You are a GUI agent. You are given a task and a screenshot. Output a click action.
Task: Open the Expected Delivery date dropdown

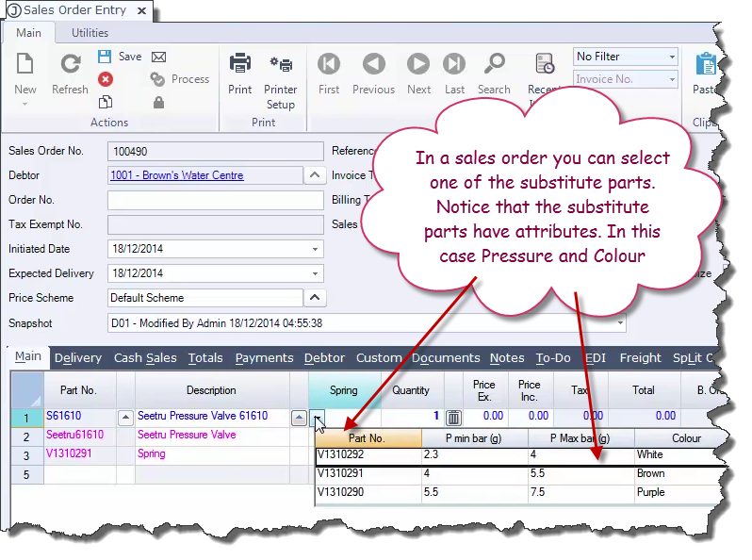[x=315, y=273]
